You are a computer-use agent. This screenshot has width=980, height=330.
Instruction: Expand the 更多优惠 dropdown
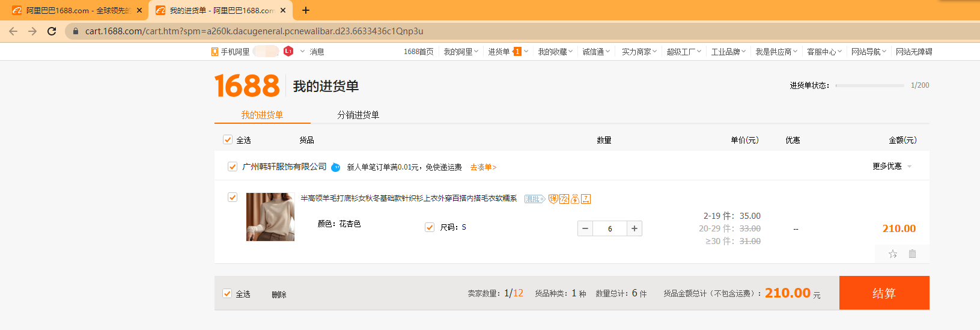[x=892, y=166]
